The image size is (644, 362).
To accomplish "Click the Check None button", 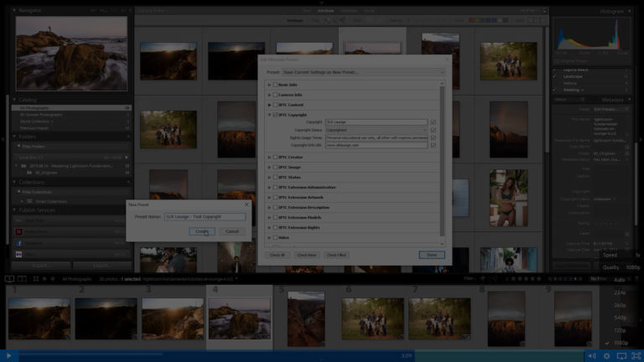I will (x=306, y=255).
